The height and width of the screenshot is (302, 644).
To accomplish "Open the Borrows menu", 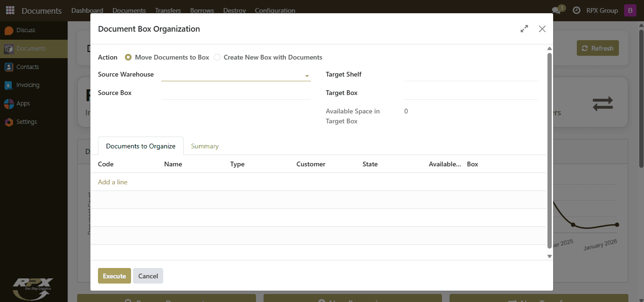I will (202, 10).
